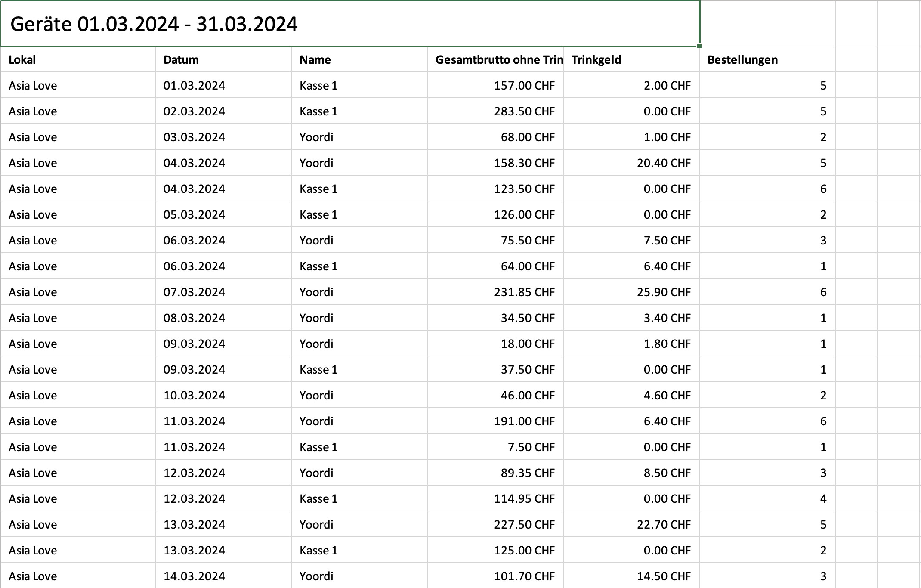Select the 7.50 CHF gross amount cell

click(495, 447)
